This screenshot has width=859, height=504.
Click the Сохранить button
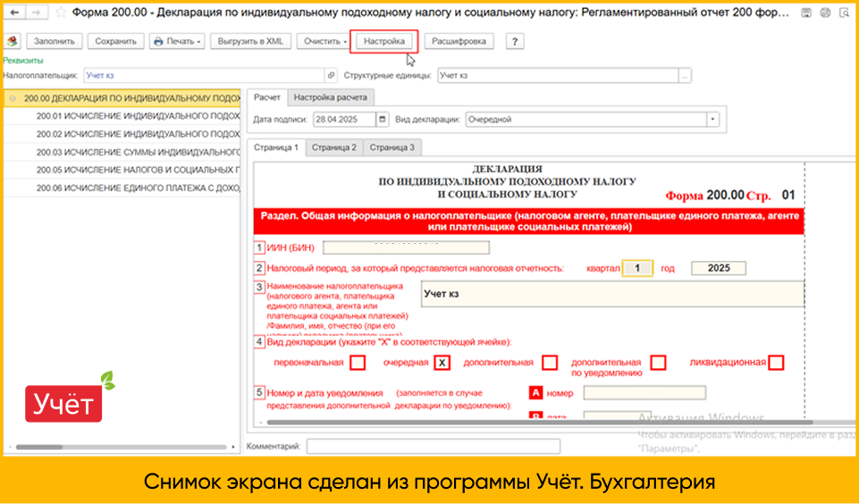pyautogui.click(x=115, y=41)
